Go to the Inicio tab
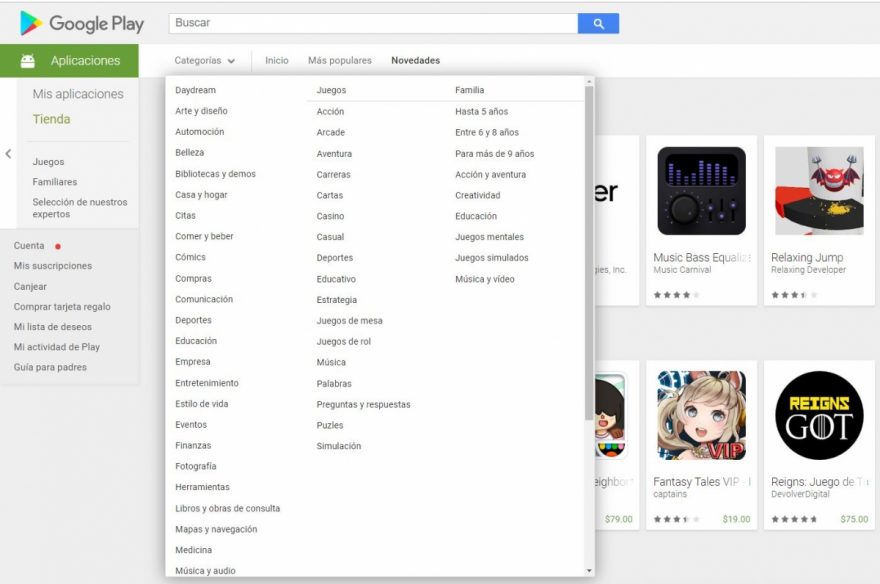 click(277, 61)
